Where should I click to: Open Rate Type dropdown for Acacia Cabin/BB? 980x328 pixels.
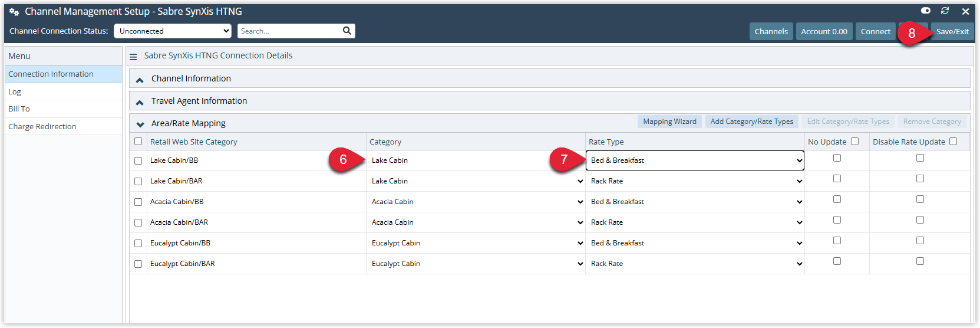695,202
